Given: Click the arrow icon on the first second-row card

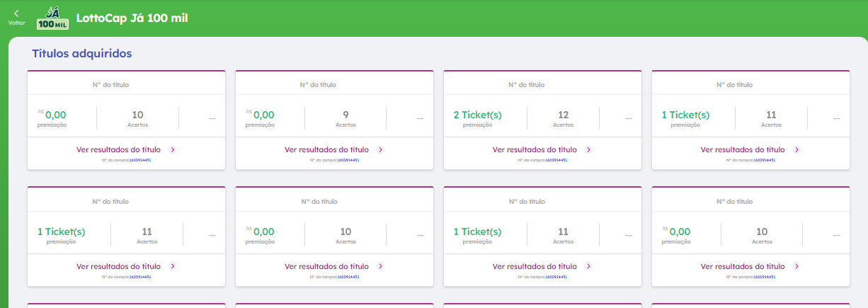Looking at the screenshot, I should (172, 267).
